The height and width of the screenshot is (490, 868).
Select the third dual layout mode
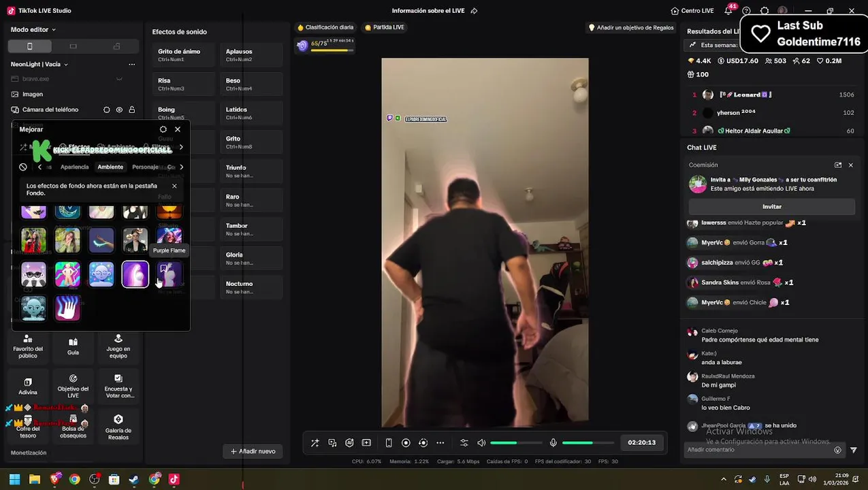[x=116, y=46]
